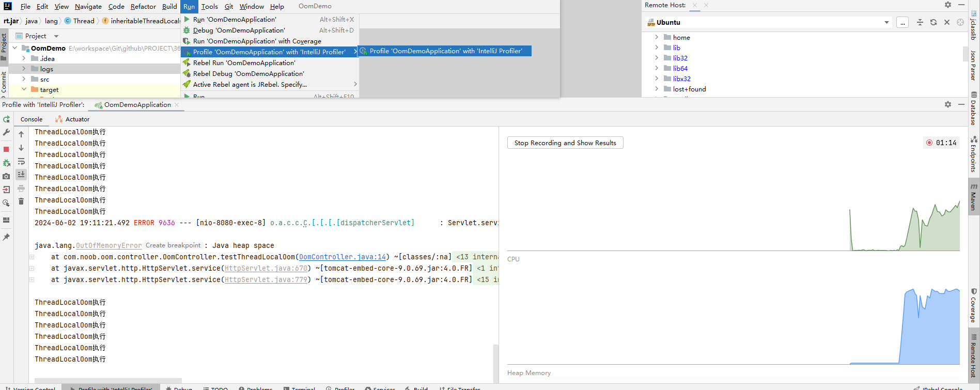980x390 pixels.
Task: Collapse the OomDemo project root node
Action: [14, 48]
